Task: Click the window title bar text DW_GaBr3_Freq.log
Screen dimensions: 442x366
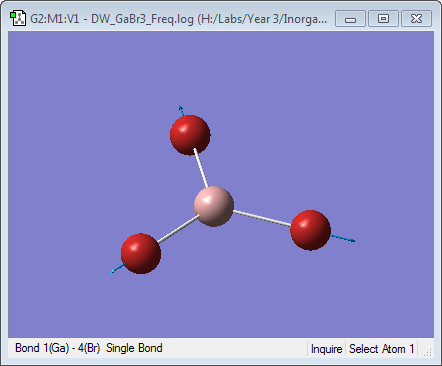Action: coord(142,19)
